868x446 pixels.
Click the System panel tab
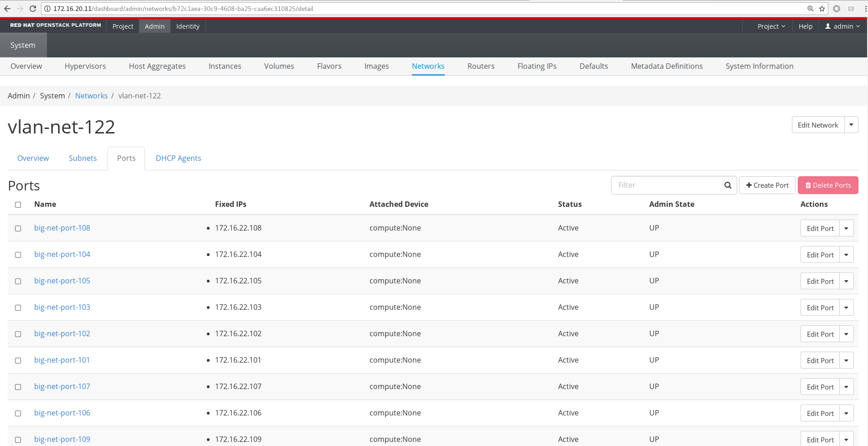click(x=23, y=45)
